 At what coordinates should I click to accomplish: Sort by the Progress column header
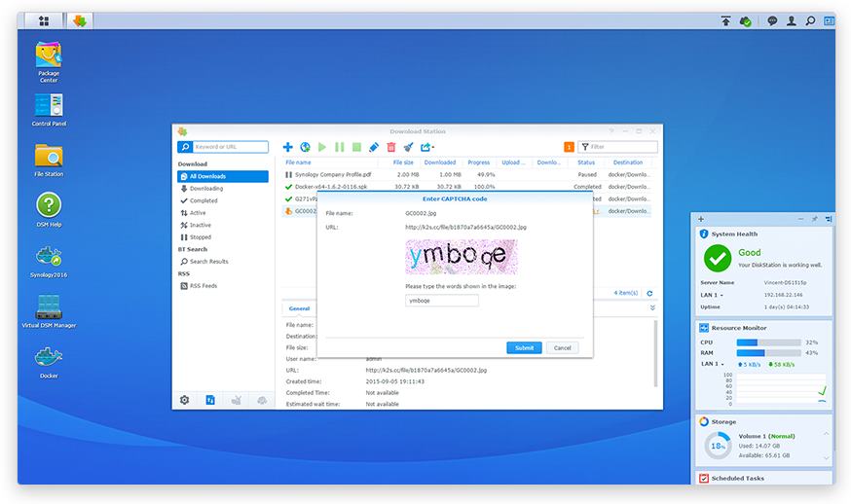click(x=479, y=162)
